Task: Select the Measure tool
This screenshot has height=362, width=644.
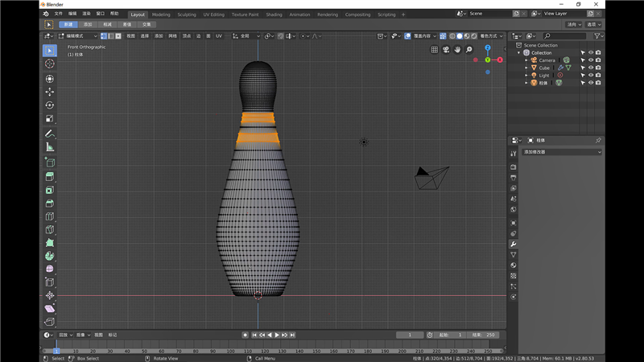Action: 50,147
